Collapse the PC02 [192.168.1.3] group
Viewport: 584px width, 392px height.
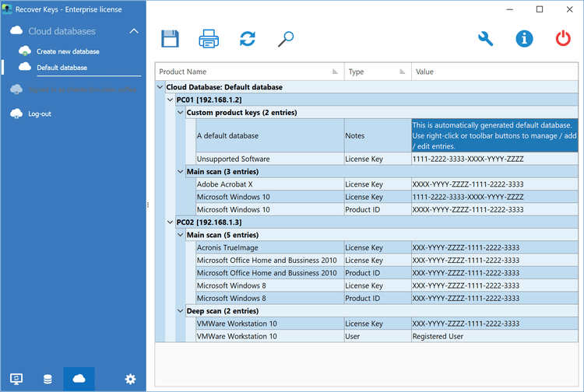pyautogui.click(x=171, y=222)
